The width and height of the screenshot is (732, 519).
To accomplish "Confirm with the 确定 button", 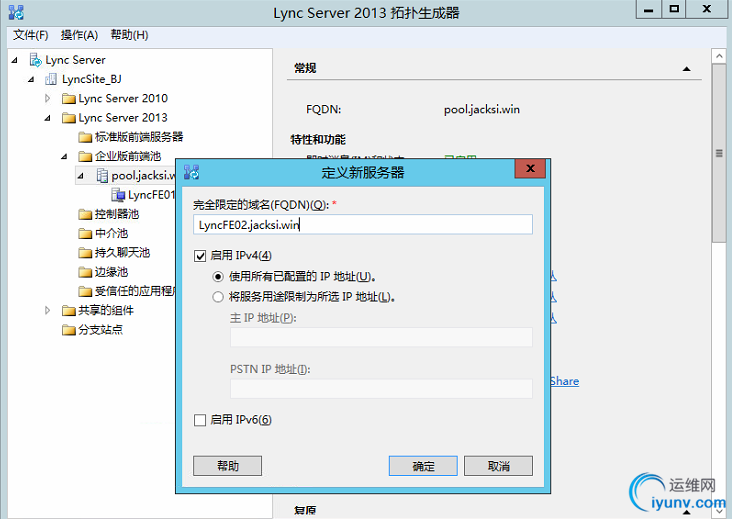I will (423, 466).
